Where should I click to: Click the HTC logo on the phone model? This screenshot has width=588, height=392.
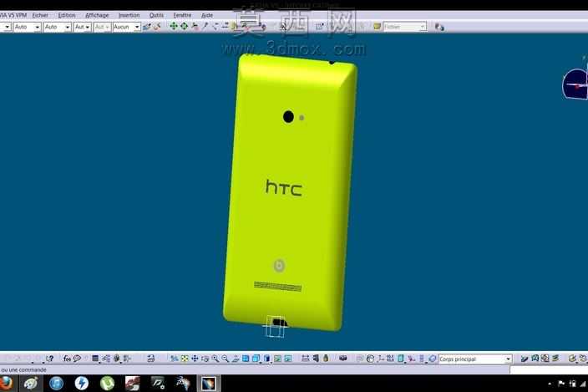pos(284,187)
